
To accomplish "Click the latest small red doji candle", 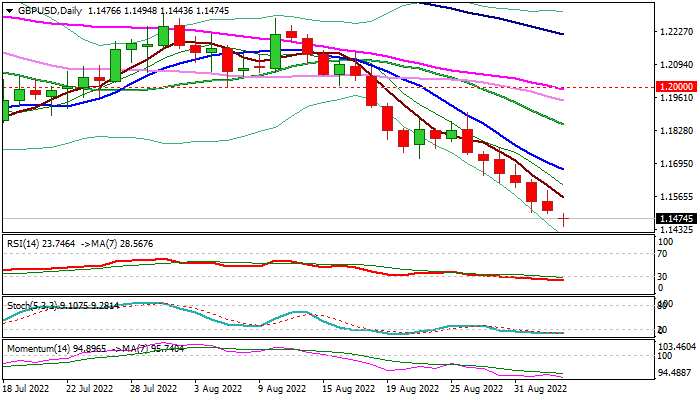I will point(564,220).
